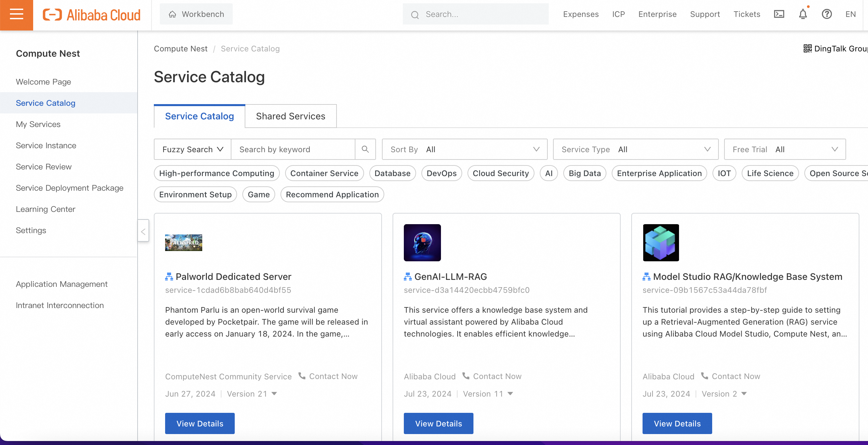Open the orange hamburger menu
This screenshot has width=868, height=445.
17,15
